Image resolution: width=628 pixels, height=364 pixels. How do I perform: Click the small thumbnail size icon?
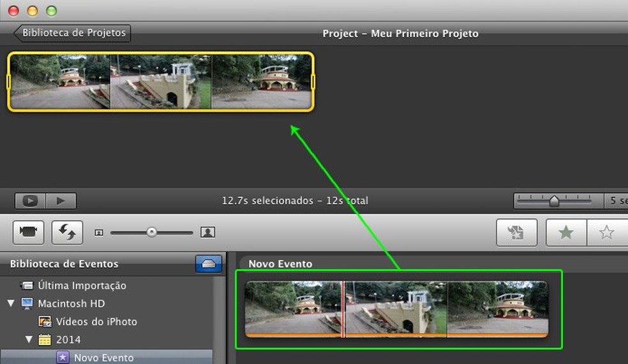(99, 233)
